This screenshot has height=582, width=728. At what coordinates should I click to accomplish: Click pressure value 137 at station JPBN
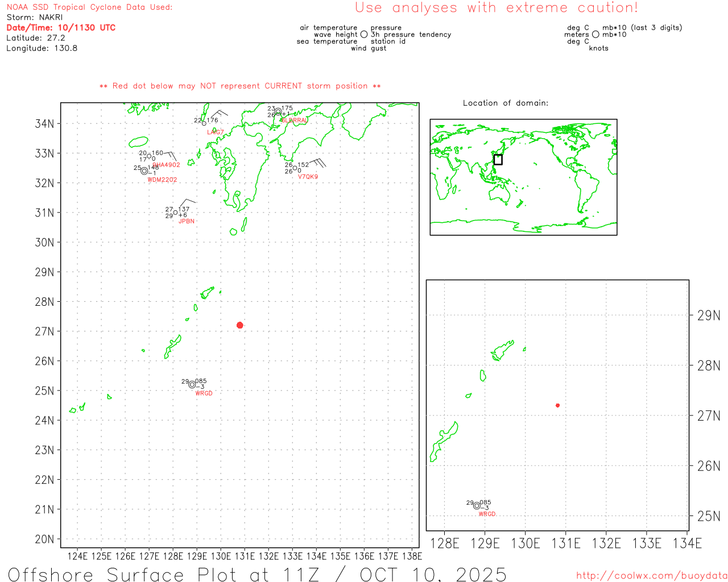pyautogui.click(x=184, y=209)
